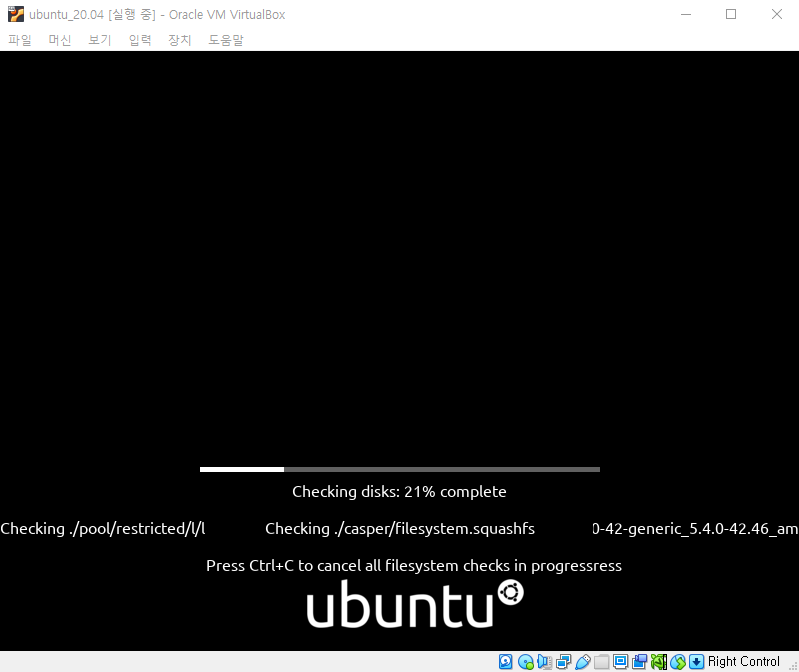799x672 pixels.
Task: Click the '0-42-generic_5.4.0-42.46_am' text
Action: pos(695,529)
